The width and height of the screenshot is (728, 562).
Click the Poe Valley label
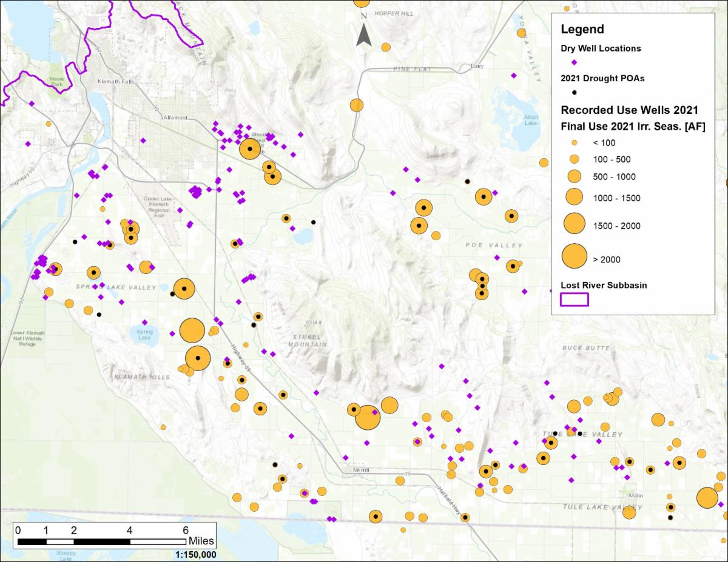493,246
